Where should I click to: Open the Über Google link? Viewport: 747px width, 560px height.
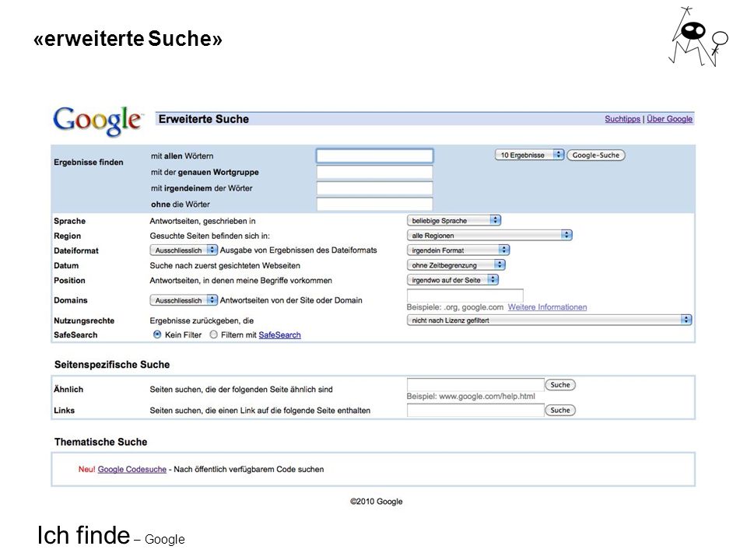pos(669,119)
